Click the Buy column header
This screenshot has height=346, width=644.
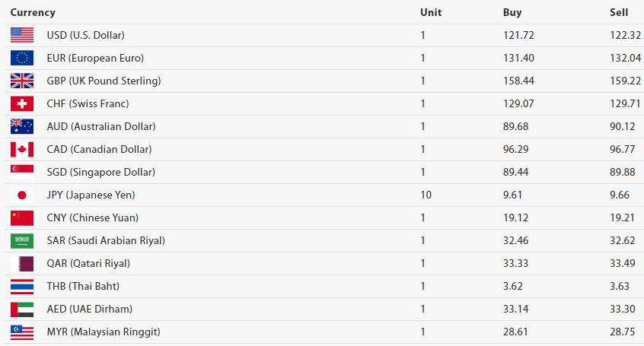click(x=512, y=12)
